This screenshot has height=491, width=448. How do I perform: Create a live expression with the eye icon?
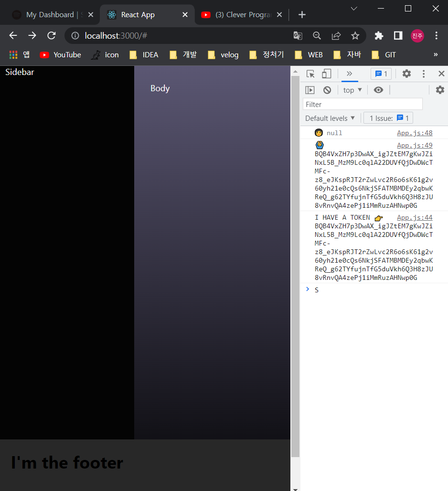[x=378, y=90]
